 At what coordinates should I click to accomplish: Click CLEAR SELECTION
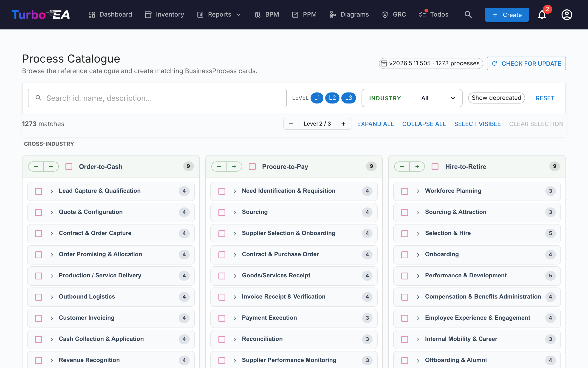pos(536,124)
